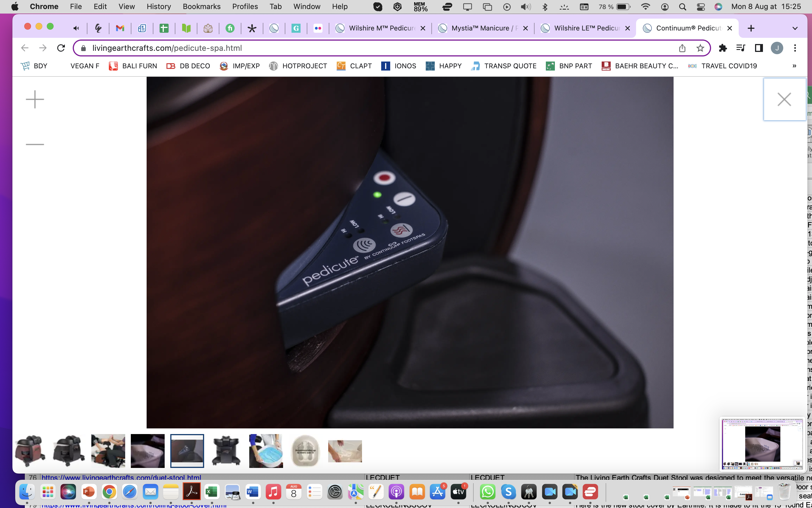Close the image lightbox with X

784,99
